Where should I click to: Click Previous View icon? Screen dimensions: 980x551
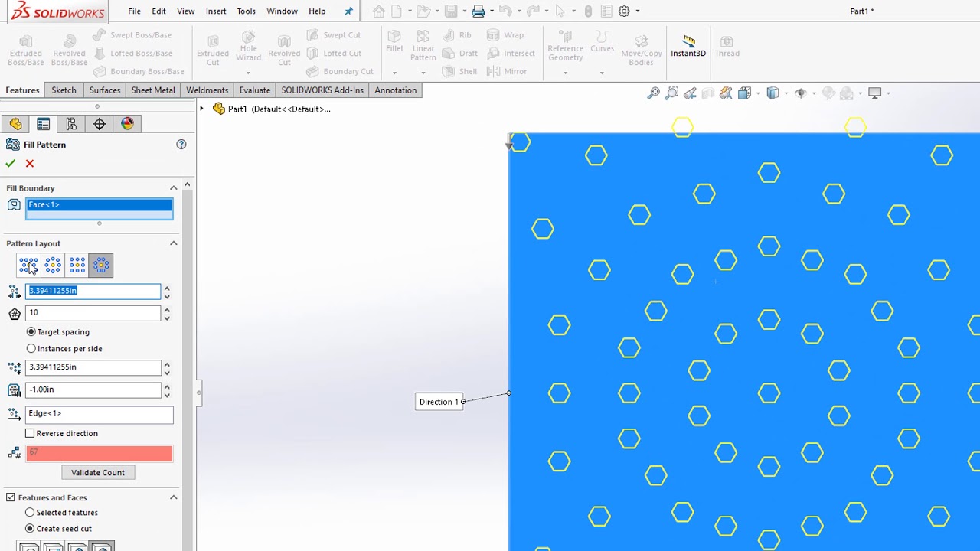pos(691,93)
